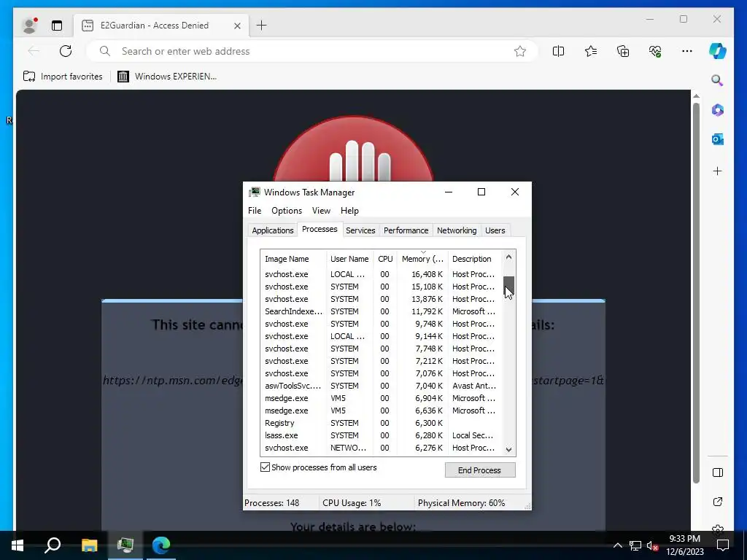Open the Edge Favorites list icon
This screenshot has height=560, width=747.
click(x=591, y=51)
